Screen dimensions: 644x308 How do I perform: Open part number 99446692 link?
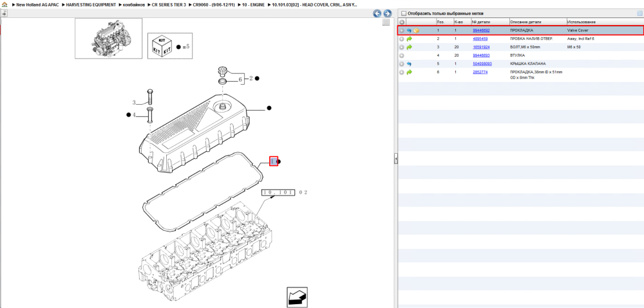(x=481, y=30)
